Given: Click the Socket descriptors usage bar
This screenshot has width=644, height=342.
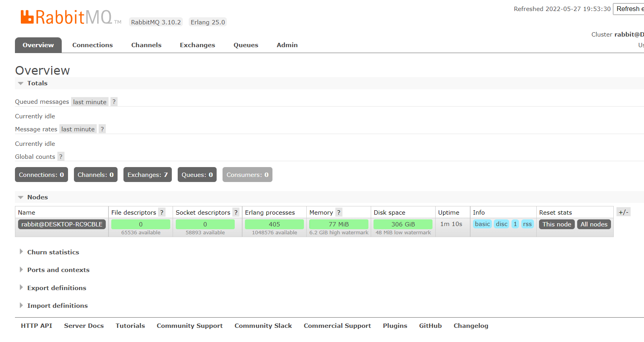Looking at the screenshot, I should pyautogui.click(x=205, y=224).
